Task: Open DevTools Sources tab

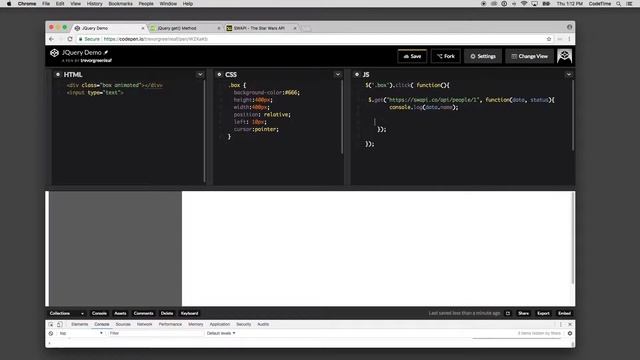Action: pyautogui.click(x=123, y=324)
